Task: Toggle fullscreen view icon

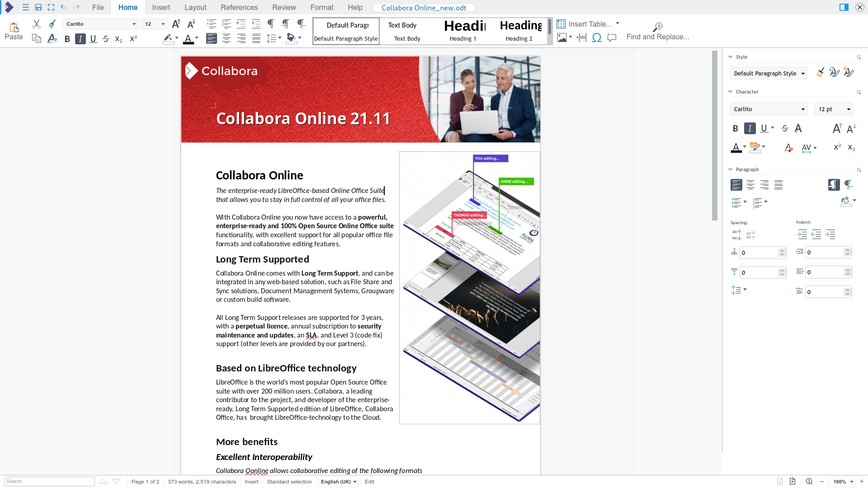Action: 51,7
